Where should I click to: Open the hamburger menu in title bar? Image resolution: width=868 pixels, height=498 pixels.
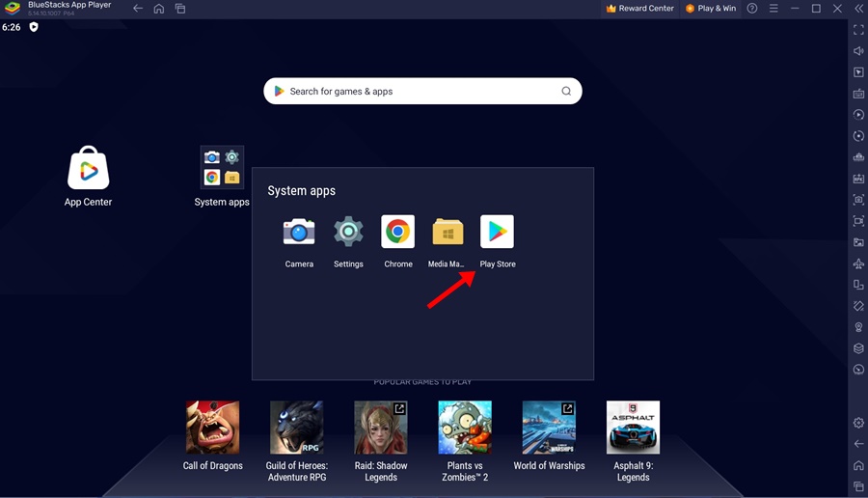(773, 9)
